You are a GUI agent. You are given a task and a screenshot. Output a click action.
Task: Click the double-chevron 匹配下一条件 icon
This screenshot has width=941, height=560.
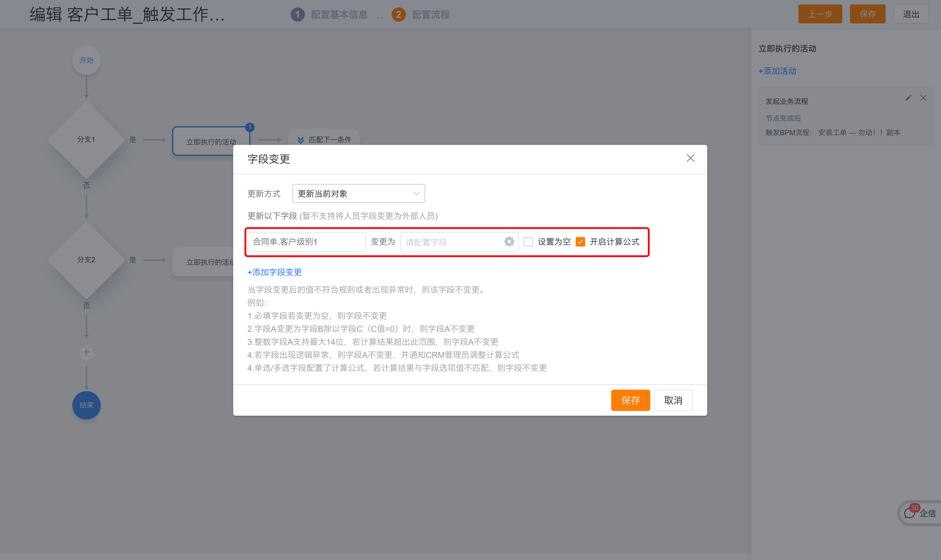click(301, 140)
